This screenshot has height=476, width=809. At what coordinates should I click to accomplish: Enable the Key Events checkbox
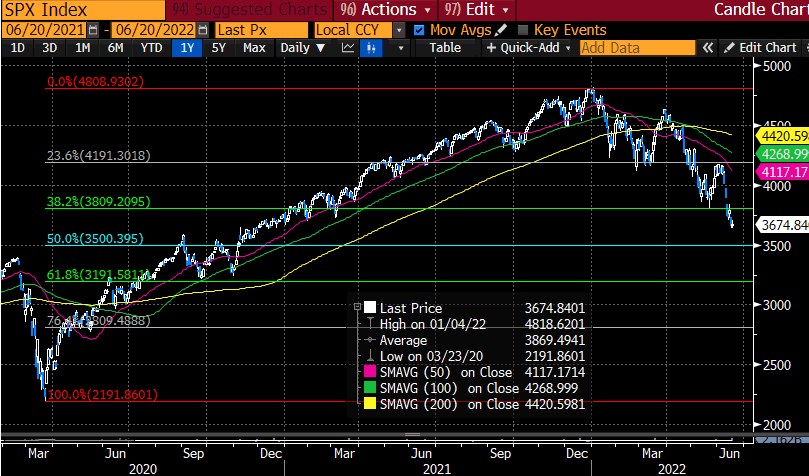[x=522, y=30]
